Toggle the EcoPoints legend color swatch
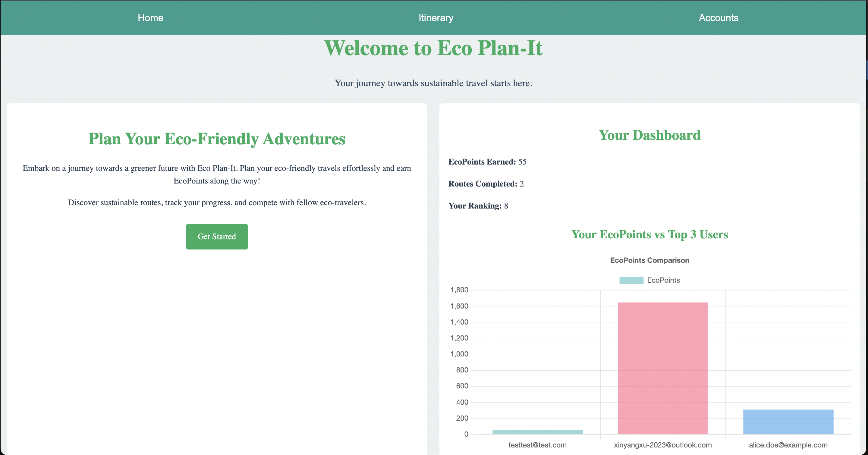The width and height of the screenshot is (868, 455). pyautogui.click(x=631, y=280)
